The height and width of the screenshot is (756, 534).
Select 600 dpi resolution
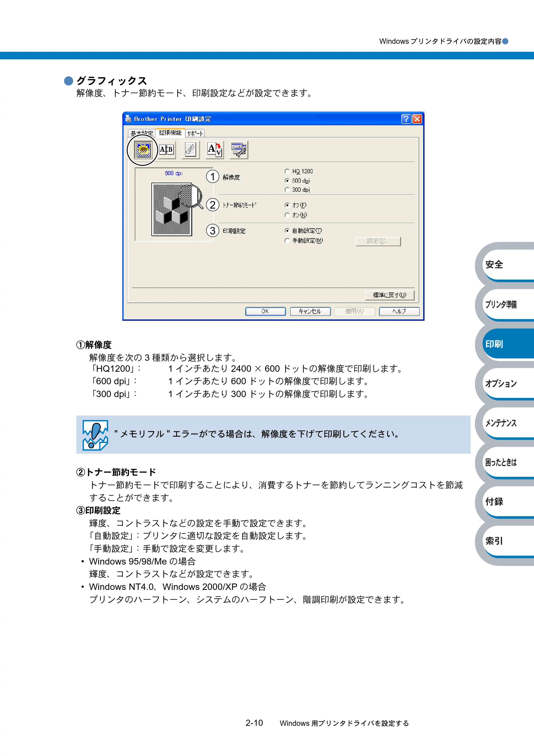point(297,181)
